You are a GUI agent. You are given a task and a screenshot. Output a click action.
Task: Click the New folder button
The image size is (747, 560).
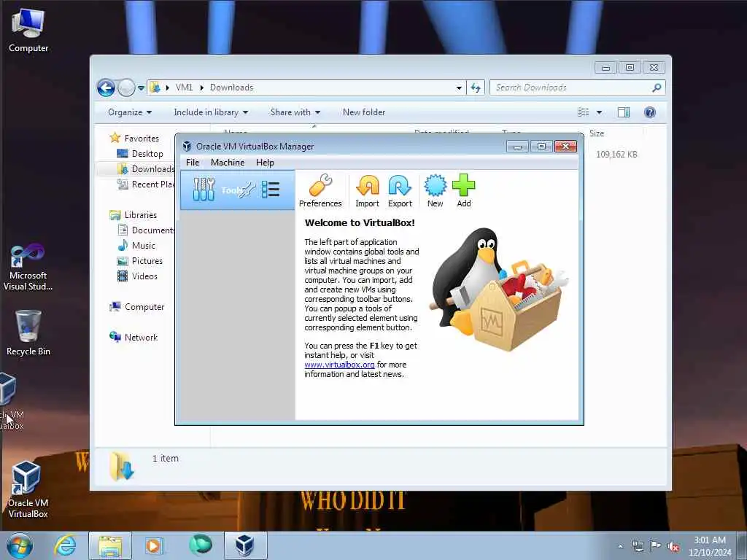[364, 112]
